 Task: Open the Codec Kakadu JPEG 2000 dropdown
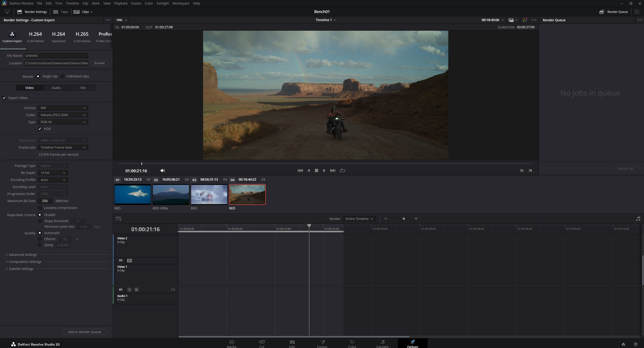(x=63, y=115)
